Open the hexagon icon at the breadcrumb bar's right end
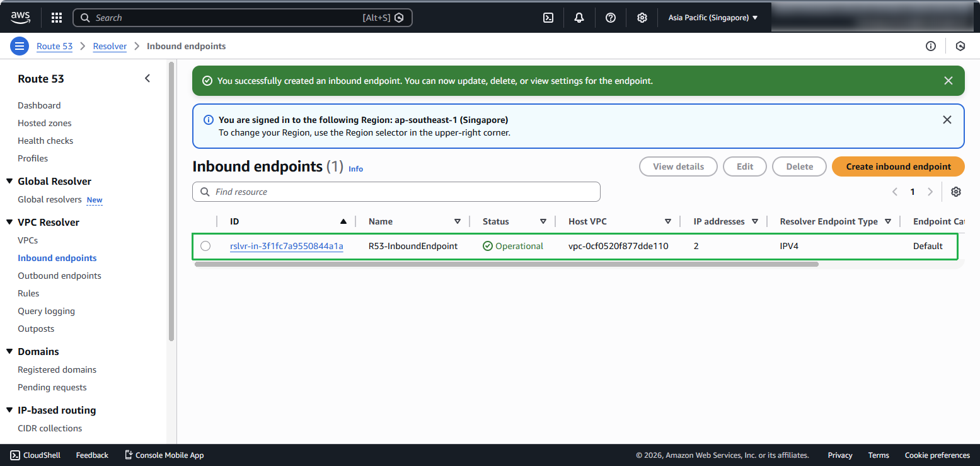The height and width of the screenshot is (466, 980). point(960,46)
